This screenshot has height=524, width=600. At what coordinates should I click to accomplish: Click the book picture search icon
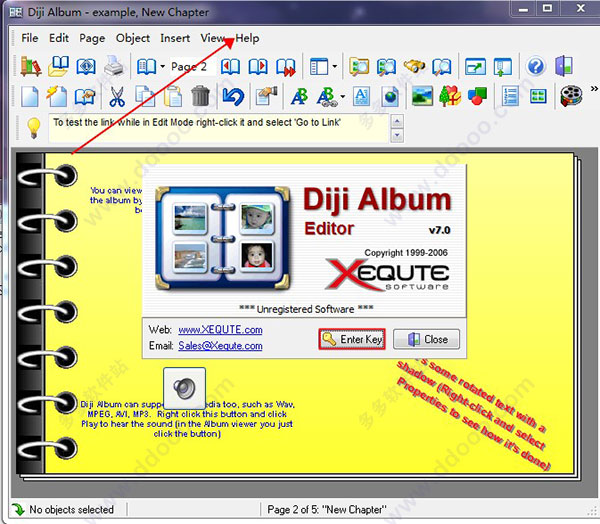click(x=386, y=67)
